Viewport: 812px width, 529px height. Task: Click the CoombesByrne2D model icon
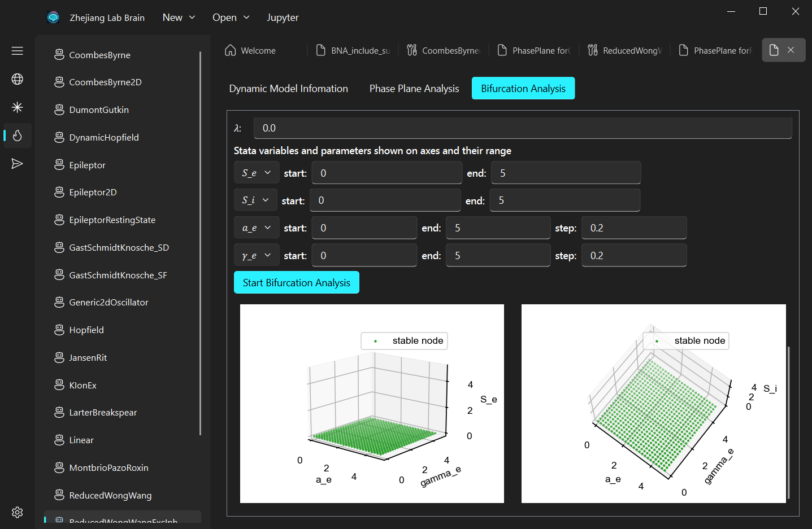point(59,82)
